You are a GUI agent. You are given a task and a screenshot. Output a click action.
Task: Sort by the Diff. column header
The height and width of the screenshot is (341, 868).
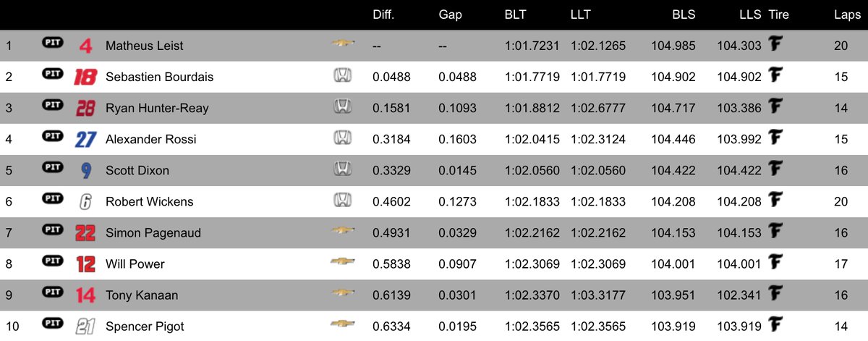(383, 15)
